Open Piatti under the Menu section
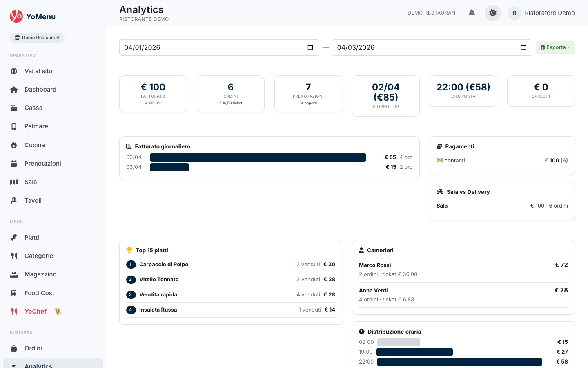 pyautogui.click(x=14, y=238)
